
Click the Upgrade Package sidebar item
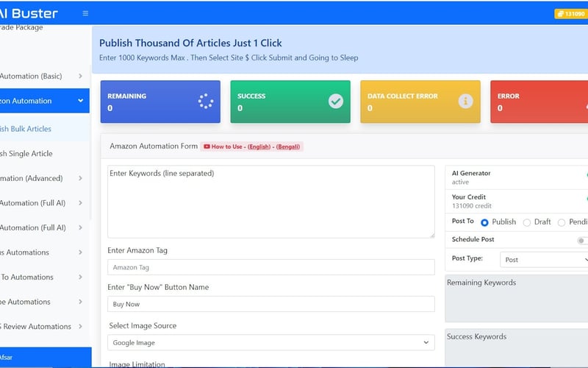(x=22, y=27)
